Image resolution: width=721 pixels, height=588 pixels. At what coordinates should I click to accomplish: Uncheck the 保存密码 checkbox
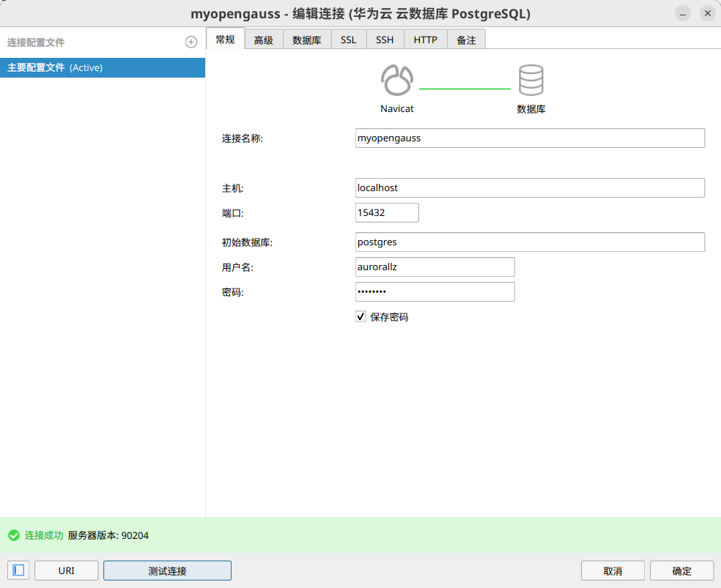360,316
